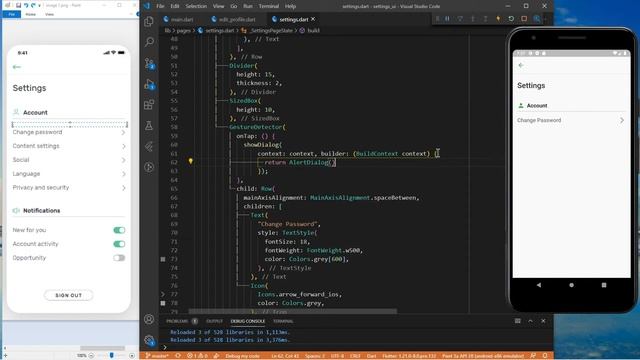Open the File menu in VS Code

coord(160,6)
